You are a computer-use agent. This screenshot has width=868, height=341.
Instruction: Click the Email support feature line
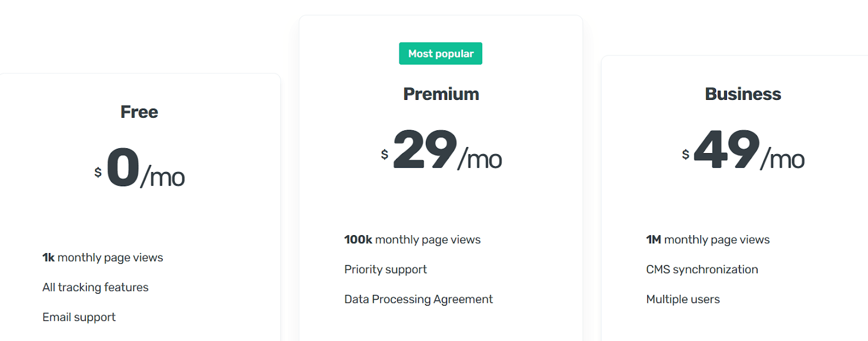coord(79,317)
